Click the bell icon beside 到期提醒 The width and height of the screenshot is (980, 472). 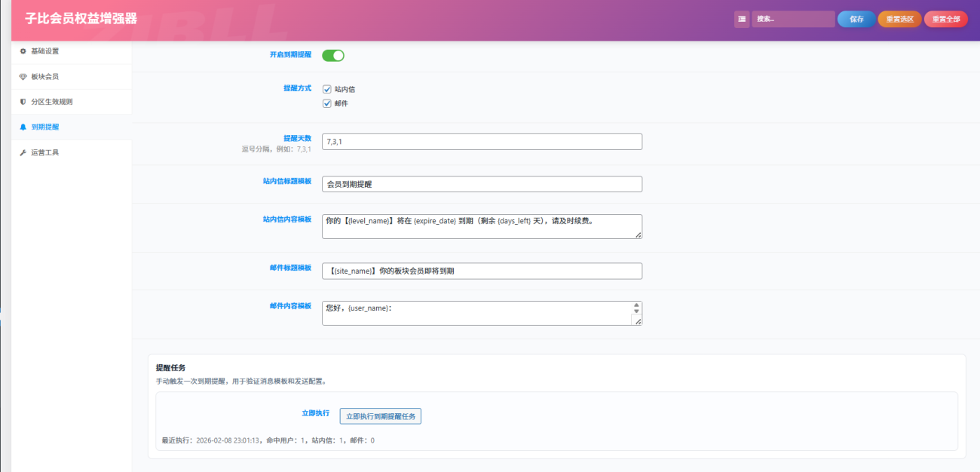tap(23, 127)
